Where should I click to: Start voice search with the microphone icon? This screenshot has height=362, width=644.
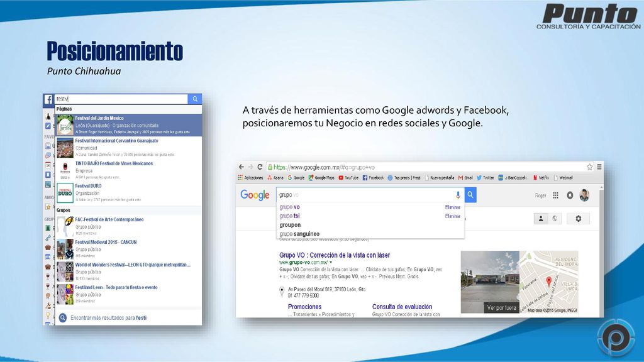click(458, 195)
